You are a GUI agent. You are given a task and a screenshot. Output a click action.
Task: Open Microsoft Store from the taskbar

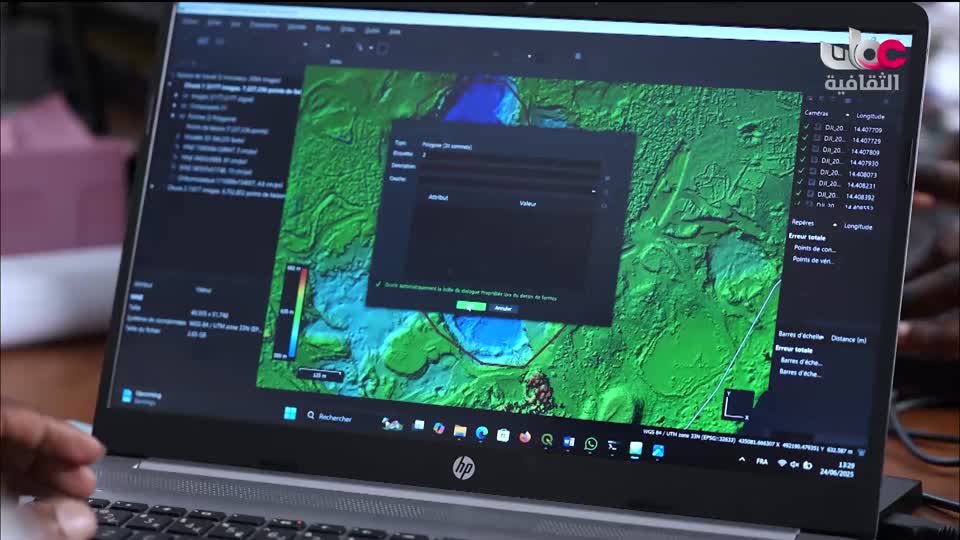tap(503, 434)
